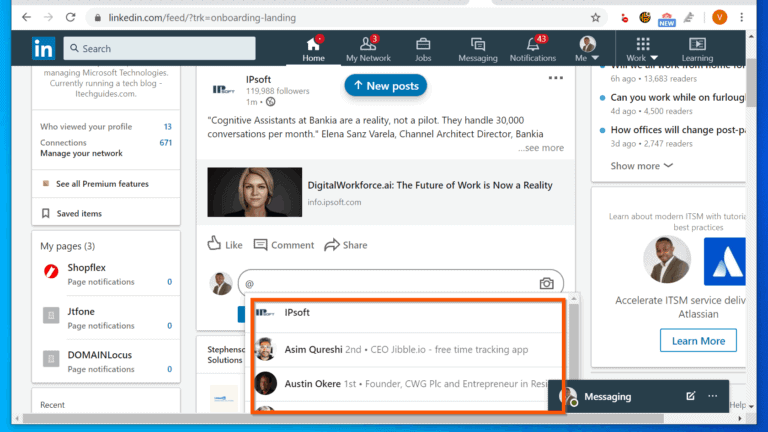Compose new message icon in Messaging bar
This screenshot has width=768, height=432.
[691, 396]
